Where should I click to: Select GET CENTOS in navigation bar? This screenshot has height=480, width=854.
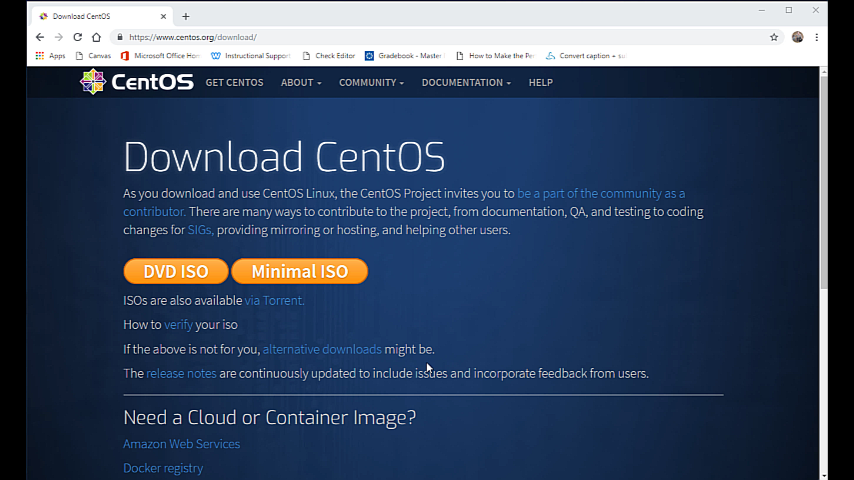coord(234,83)
